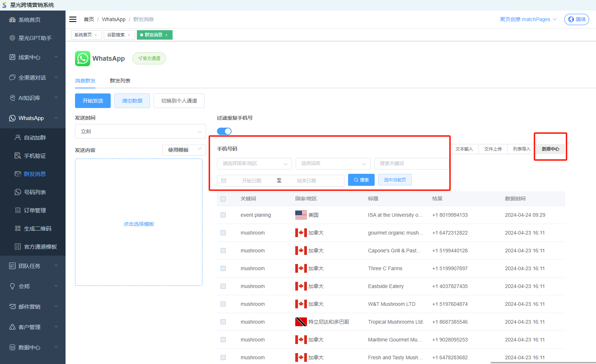The height and width of the screenshot is (364, 596).
Task: Click the 清空数据 button
Action: [x=132, y=101]
